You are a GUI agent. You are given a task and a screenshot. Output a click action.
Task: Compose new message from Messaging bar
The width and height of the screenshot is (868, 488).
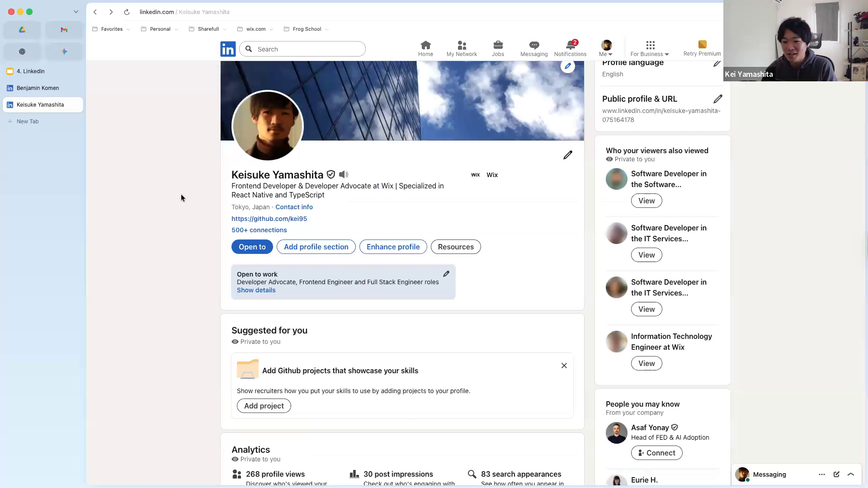pos(836,474)
